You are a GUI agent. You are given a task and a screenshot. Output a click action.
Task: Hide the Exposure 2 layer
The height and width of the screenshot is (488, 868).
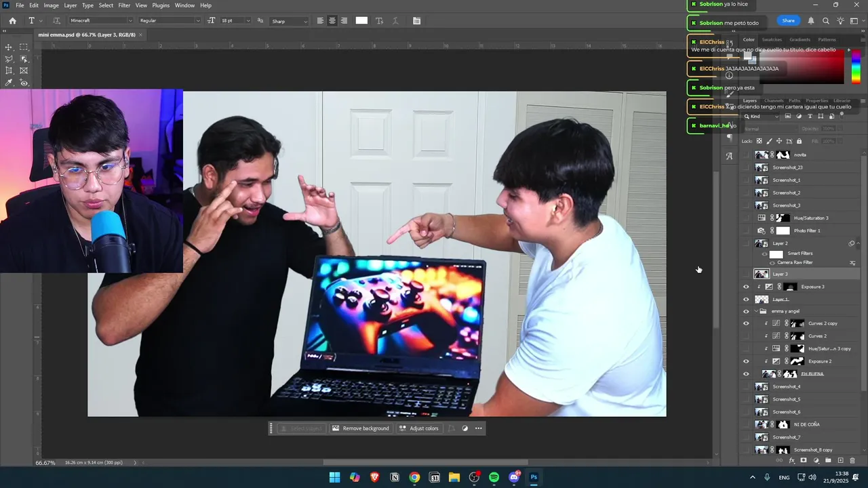coord(746,361)
